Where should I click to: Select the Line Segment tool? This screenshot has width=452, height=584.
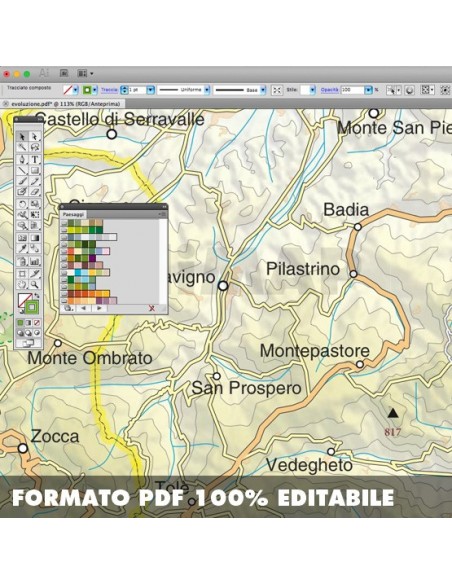[x=22, y=170]
